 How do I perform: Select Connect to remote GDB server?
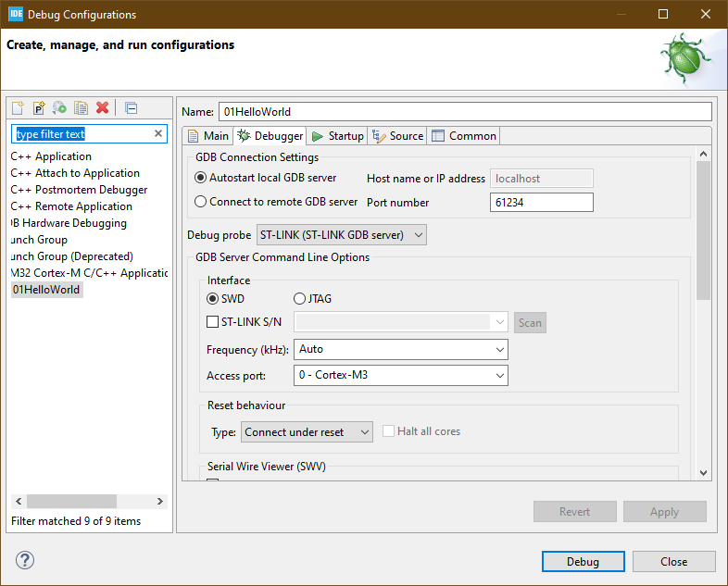(x=201, y=202)
